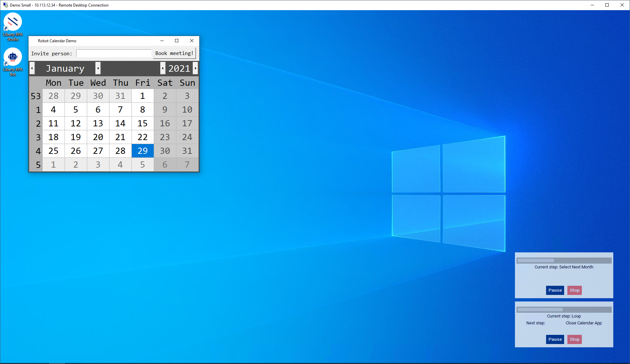630x364 pixels.
Task: Click progress bar above Select Next Month
Action: (x=564, y=261)
